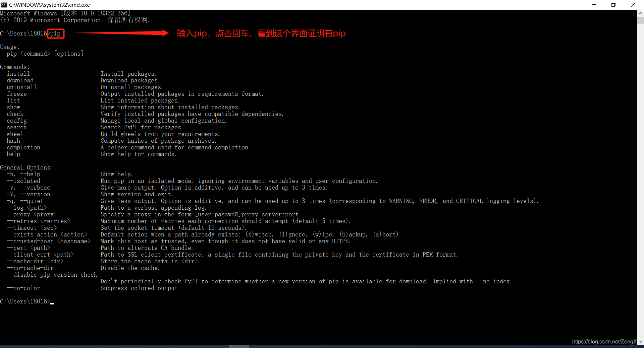Screen dimensions: 644x348
Task: Click the '-V, --version' option
Action: [29, 194]
